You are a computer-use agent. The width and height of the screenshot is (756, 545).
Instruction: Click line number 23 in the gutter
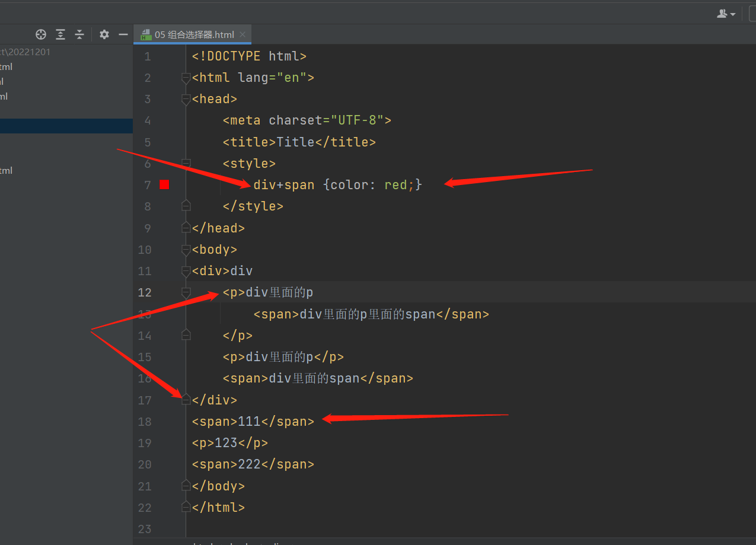coord(145,529)
